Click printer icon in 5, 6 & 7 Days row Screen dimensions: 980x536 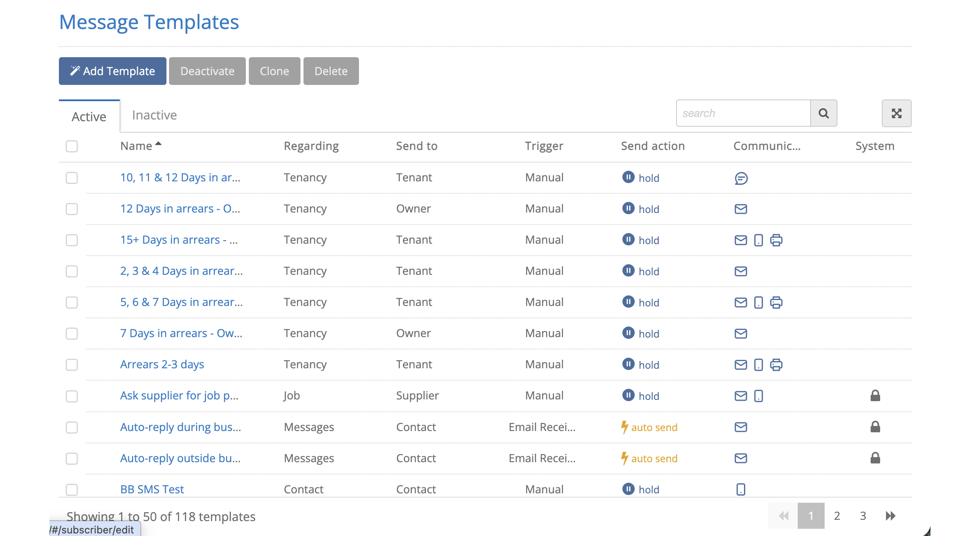776,303
